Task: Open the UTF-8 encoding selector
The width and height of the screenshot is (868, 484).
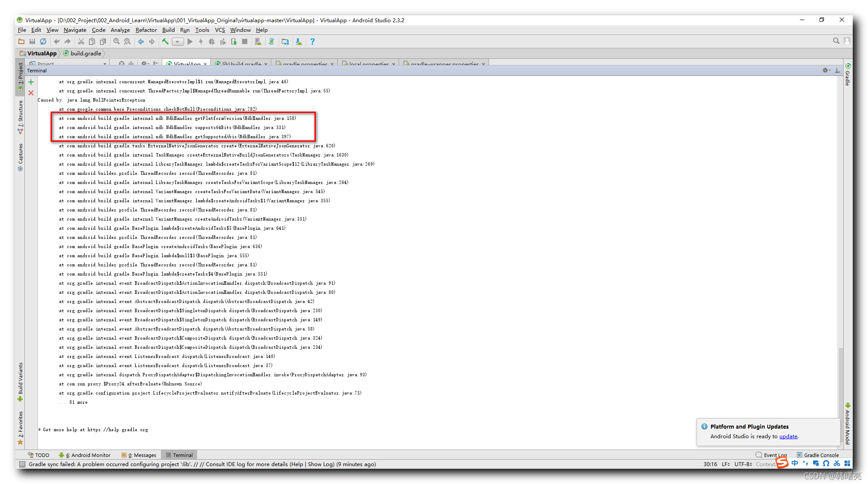Action: (743, 464)
